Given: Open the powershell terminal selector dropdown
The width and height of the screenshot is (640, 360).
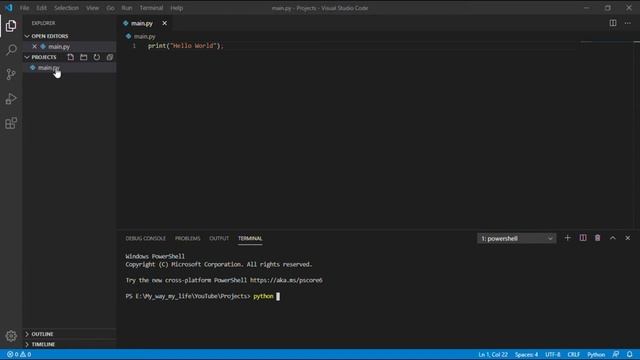Looking at the screenshot, I should point(516,238).
